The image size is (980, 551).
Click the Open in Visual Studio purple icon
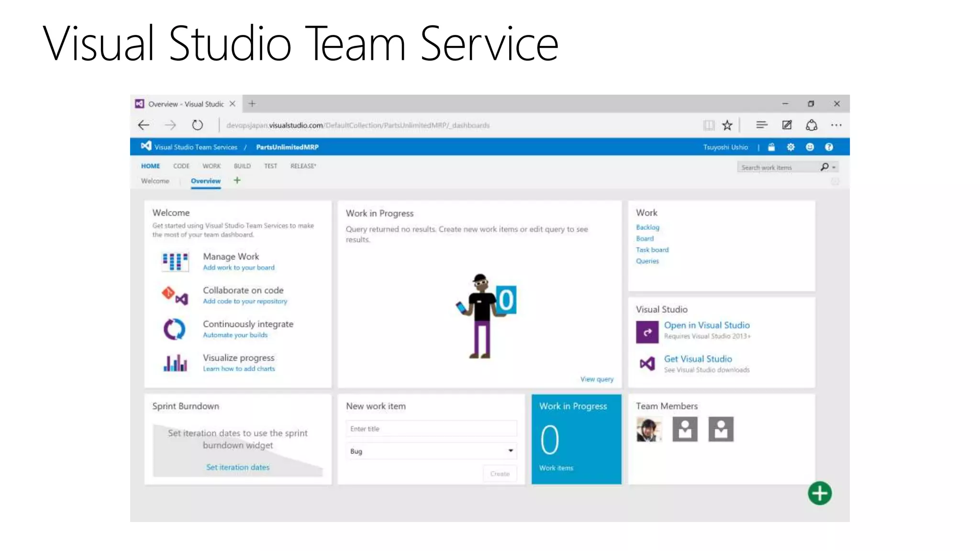pos(647,332)
